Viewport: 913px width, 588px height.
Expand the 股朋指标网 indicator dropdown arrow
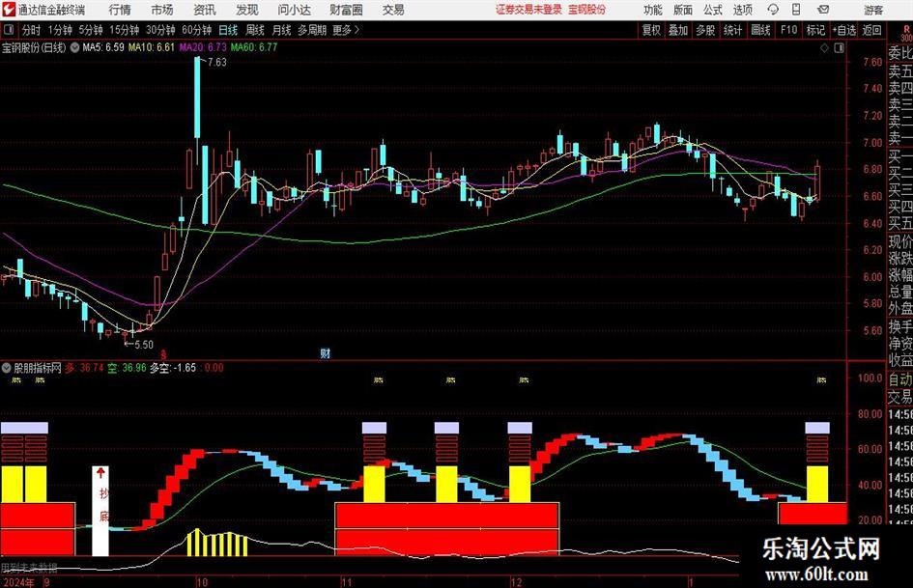pos(7,368)
